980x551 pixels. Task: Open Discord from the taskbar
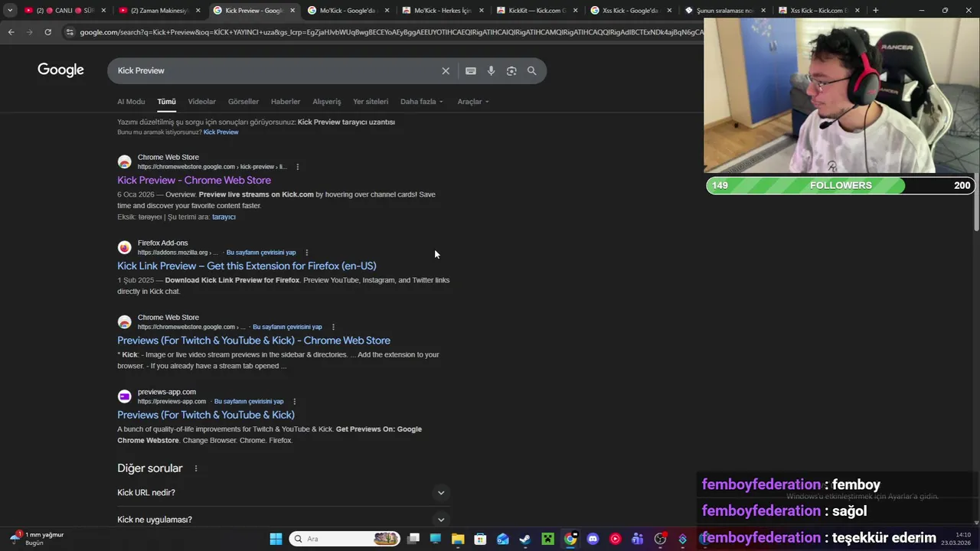(593, 539)
